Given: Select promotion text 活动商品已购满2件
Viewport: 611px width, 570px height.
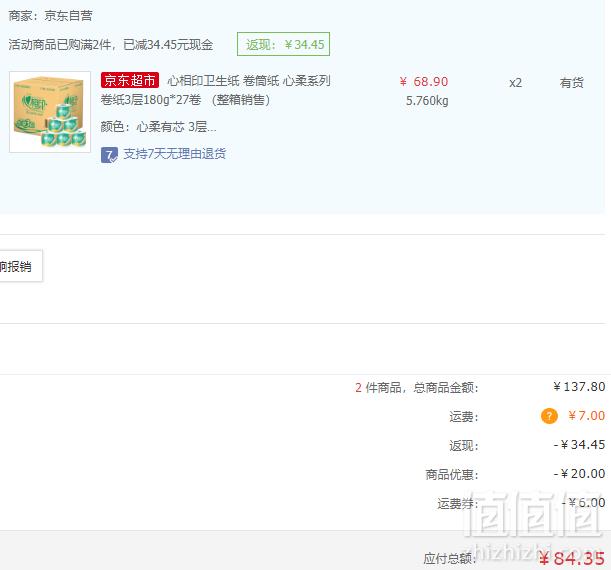Looking at the screenshot, I should pos(60,44).
